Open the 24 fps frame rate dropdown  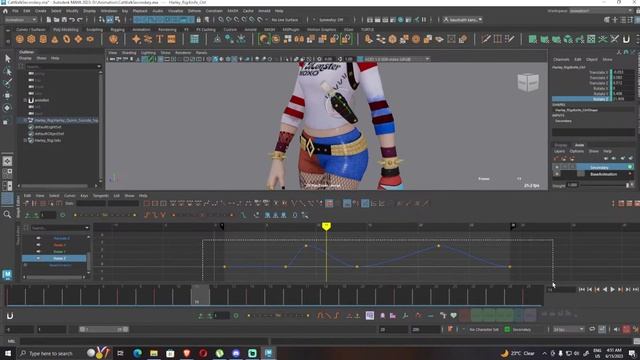pyautogui.click(x=569, y=329)
